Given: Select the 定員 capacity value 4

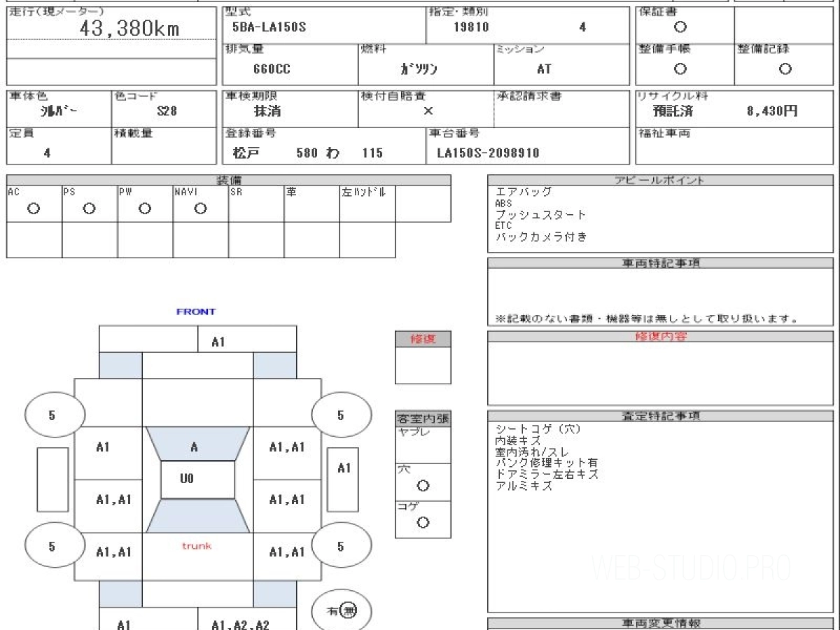Looking at the screenshot, I should coord(47,153).
